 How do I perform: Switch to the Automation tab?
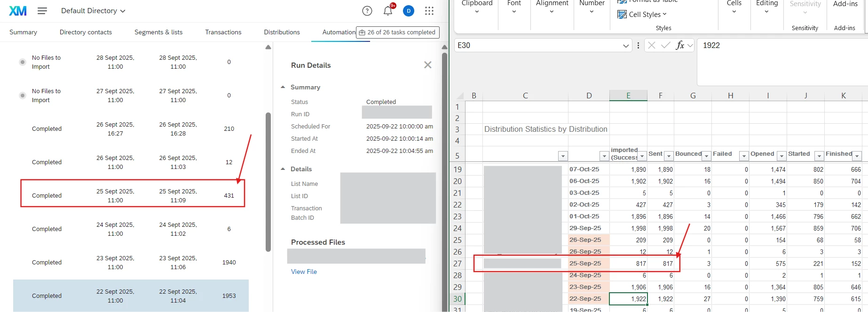(339, 32)
